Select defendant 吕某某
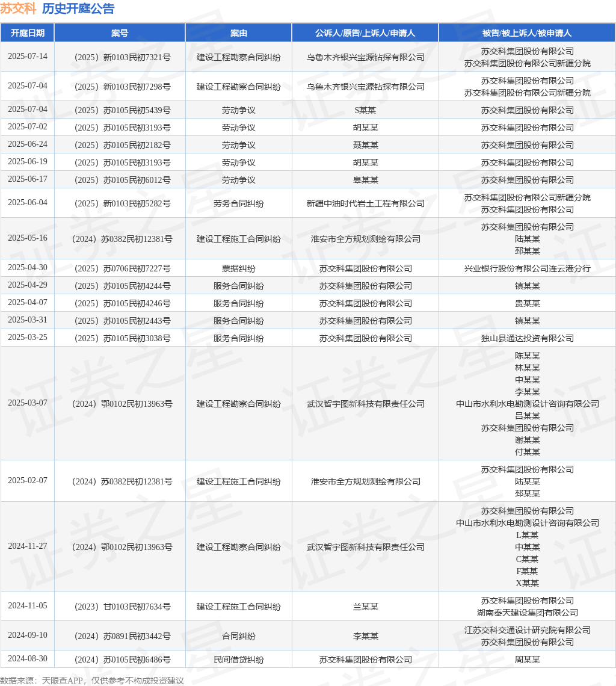The image size is (616, 686). point(527,416)
